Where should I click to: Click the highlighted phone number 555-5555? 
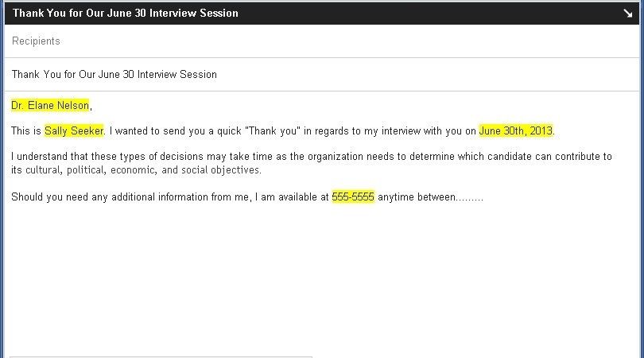pos(353,197)
